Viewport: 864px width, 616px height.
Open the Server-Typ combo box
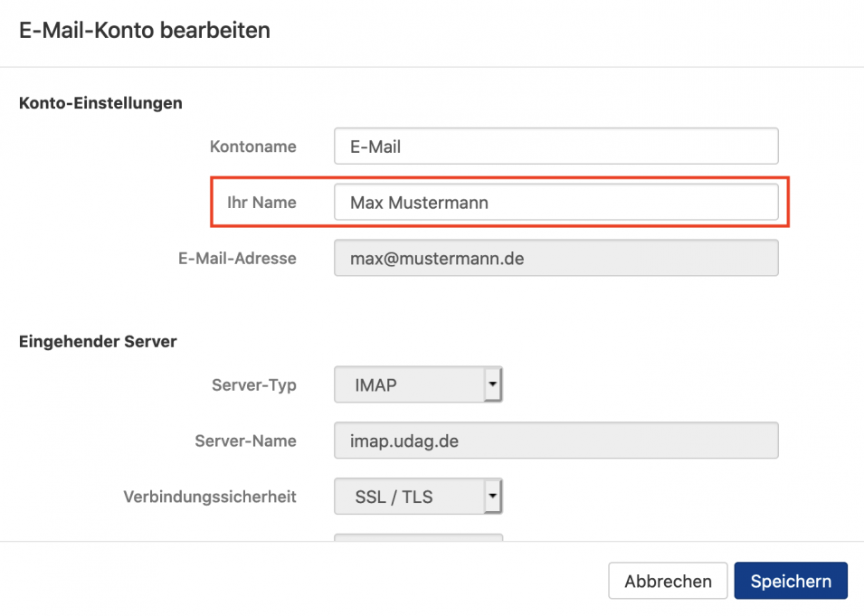click(x=418, y=384)
